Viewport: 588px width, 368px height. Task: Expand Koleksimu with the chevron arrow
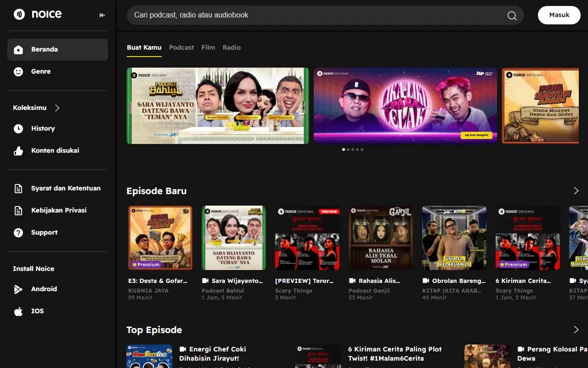click(x=57, y=108)
